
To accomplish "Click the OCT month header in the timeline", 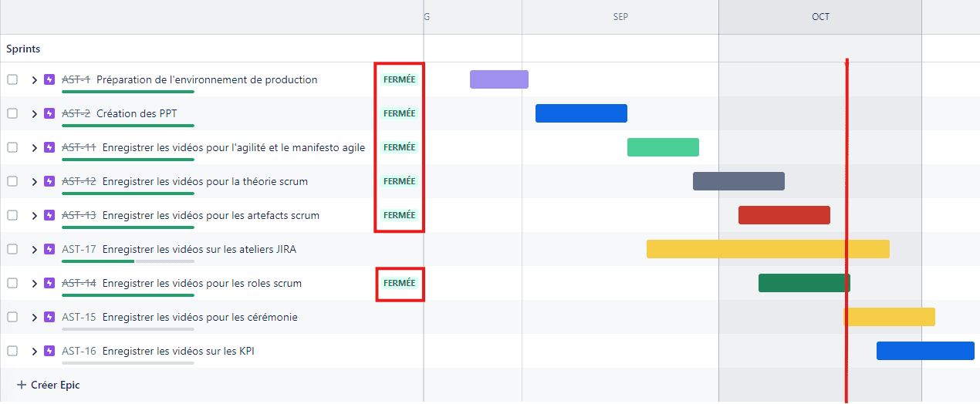I will click(x=820, y=17).
